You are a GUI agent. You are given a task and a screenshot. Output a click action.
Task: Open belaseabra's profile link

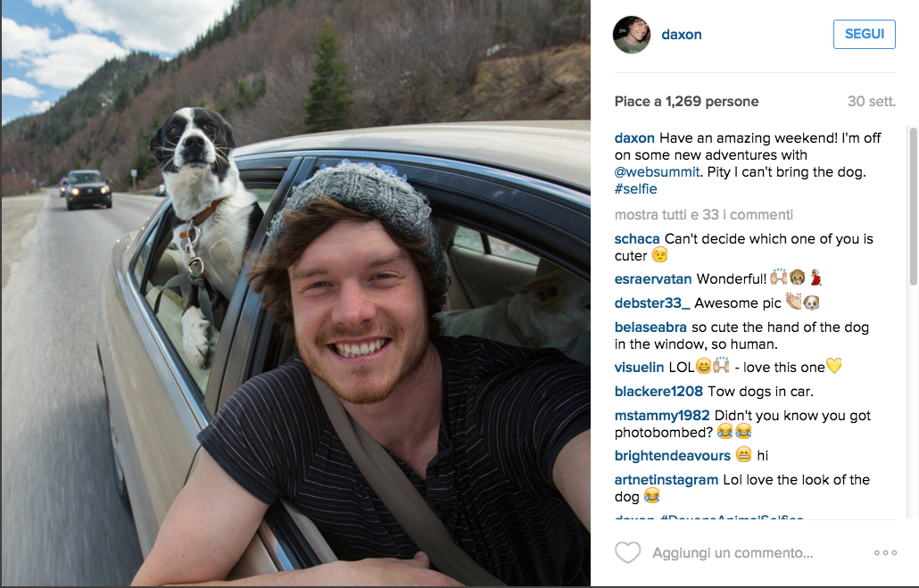click(x=650, y=327)
